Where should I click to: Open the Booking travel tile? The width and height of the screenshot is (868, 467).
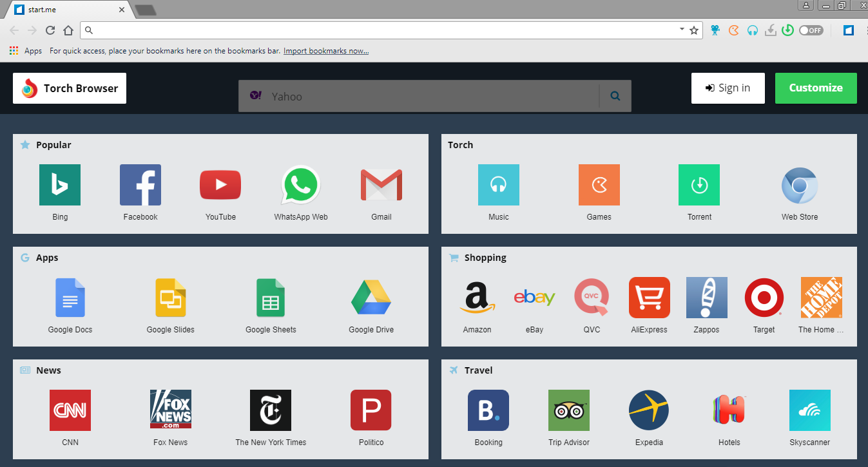[488, 418]
